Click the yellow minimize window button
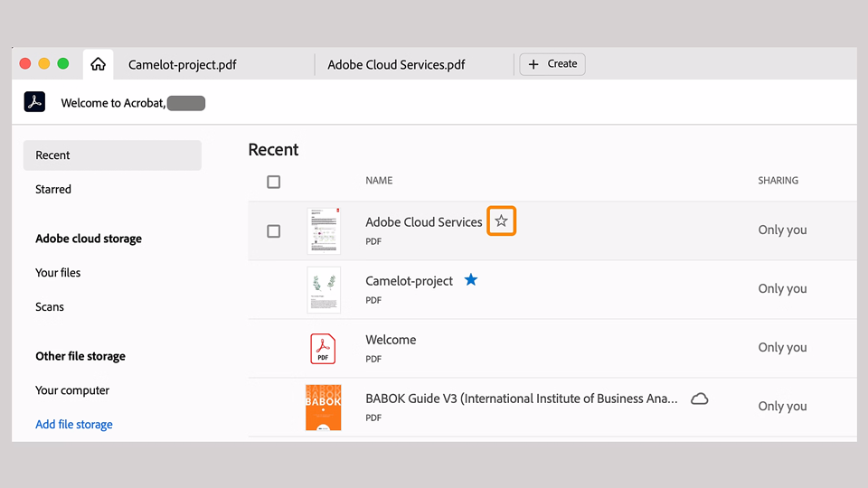The width and height of the screenshot is (868, 488). pyautogui.click(x=44, y=63)
